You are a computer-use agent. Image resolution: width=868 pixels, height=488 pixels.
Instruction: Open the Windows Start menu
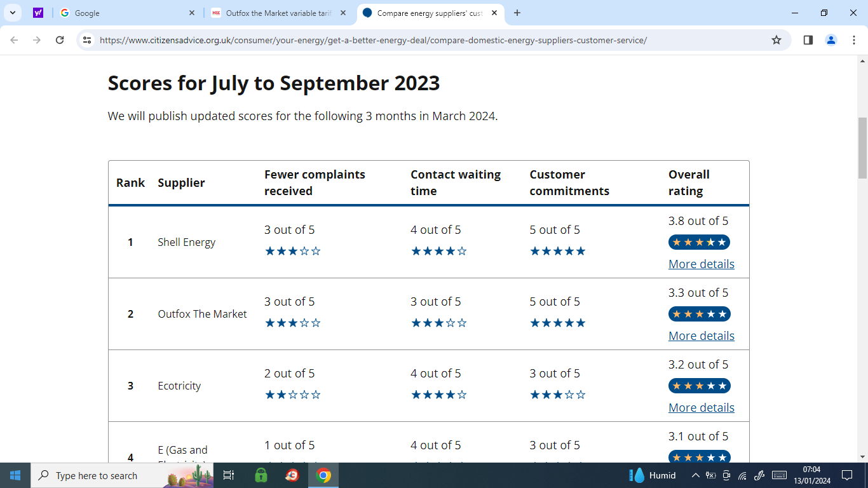(15, 475)
